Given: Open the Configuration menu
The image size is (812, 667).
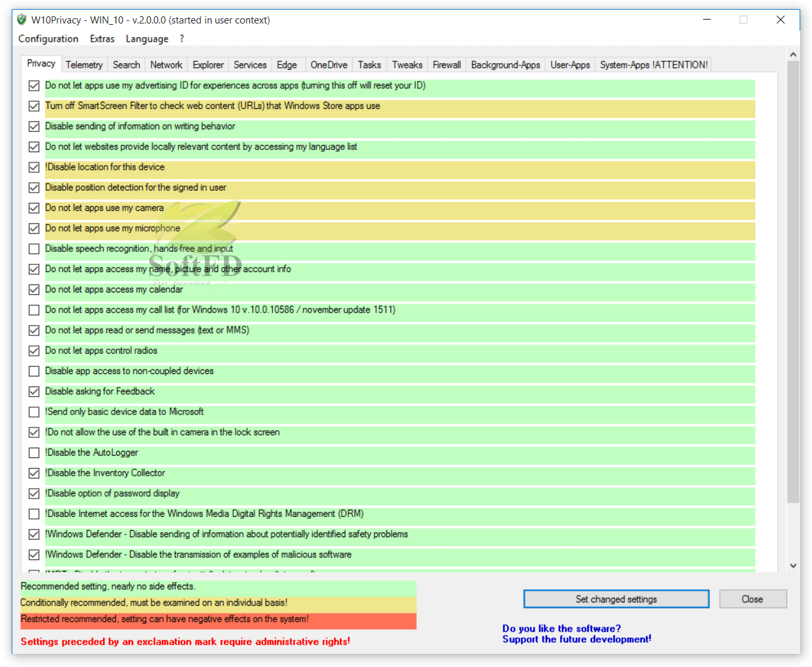Looking at the screenshot, I should 48,39.
